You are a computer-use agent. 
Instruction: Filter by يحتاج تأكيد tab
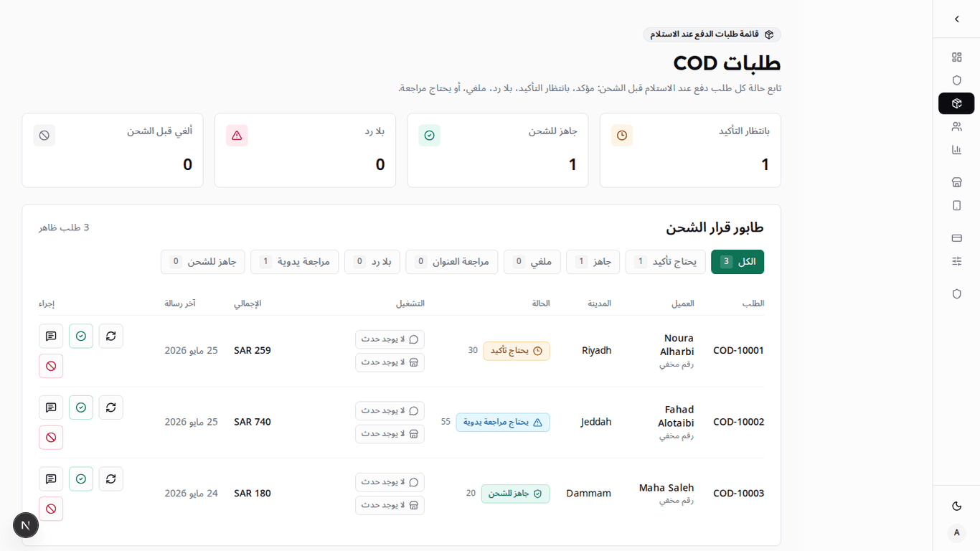tap(666, 262)
